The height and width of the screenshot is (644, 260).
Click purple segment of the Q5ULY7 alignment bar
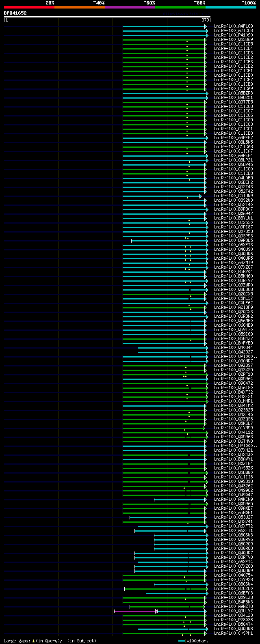point(135,611)
